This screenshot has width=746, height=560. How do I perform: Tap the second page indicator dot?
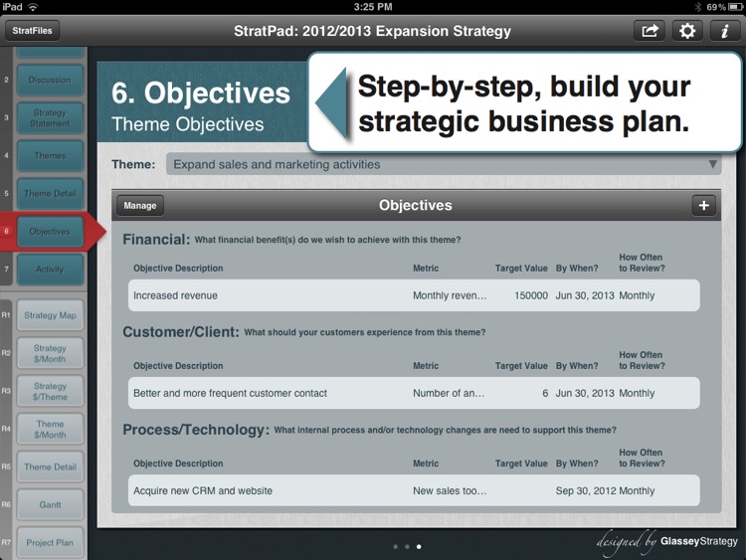(x=407, y=547)
